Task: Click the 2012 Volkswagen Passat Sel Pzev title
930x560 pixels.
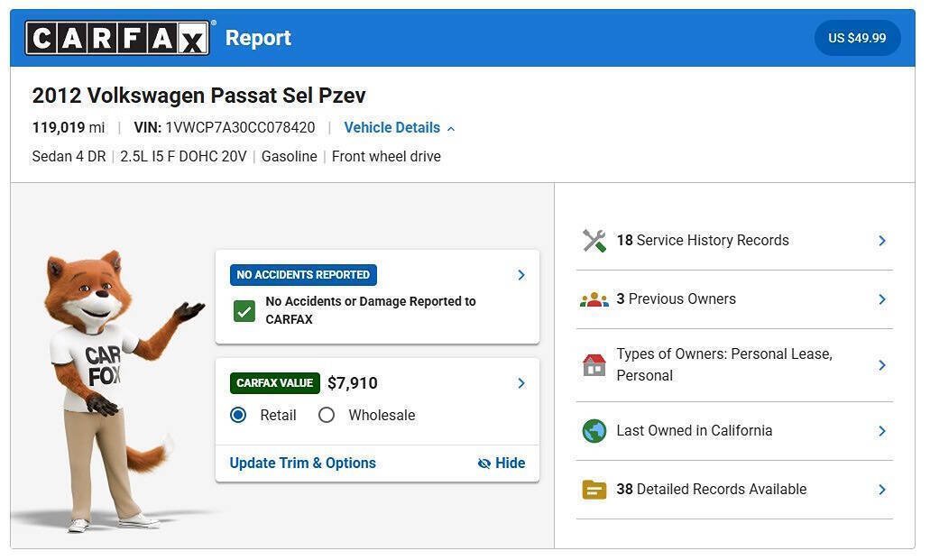Action: [x=198, y=96]
